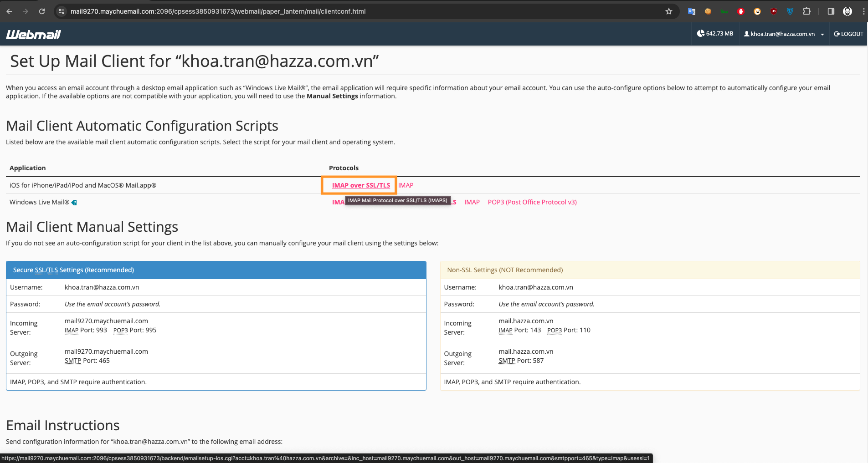Click the uBlock Origin extension icon
This screenshot has width=868, height=463.
coord(773,11)
